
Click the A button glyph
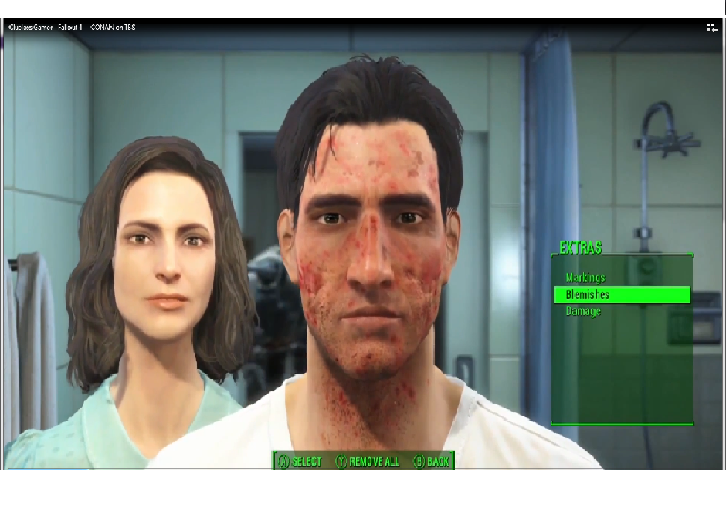(x=283, y=461)
